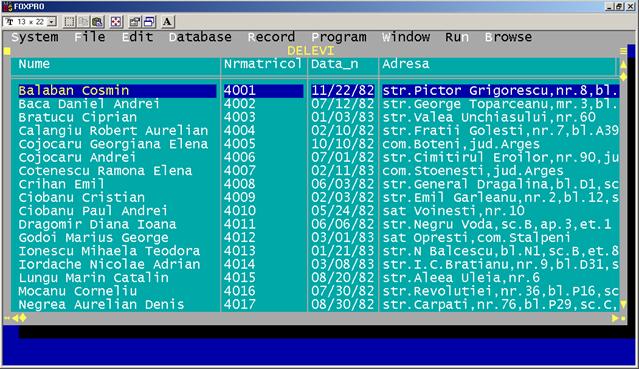Click the vertical scrollbar diamond thumb

click(x=624, y=77)
